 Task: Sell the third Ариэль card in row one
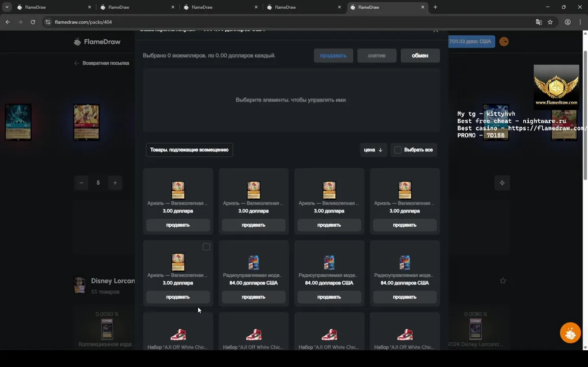[329, 225]
